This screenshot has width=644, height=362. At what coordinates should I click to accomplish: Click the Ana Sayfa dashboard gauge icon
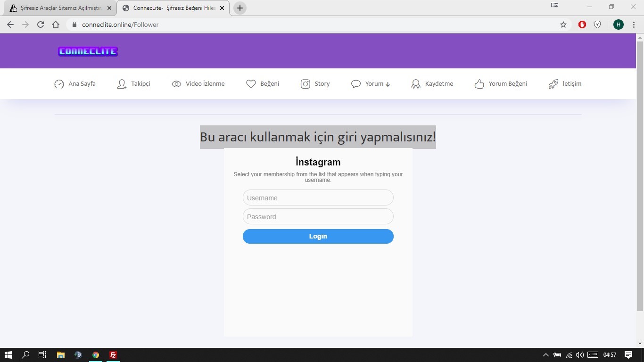click(59, 84)
